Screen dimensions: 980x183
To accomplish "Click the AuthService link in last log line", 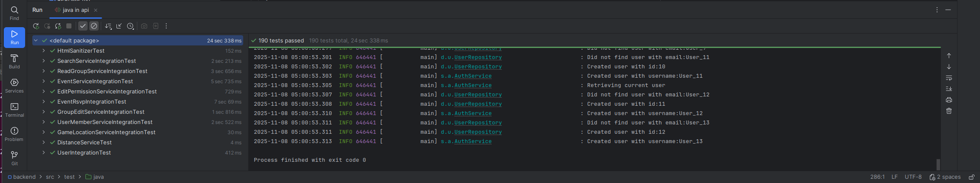I will tap(473, 141).
